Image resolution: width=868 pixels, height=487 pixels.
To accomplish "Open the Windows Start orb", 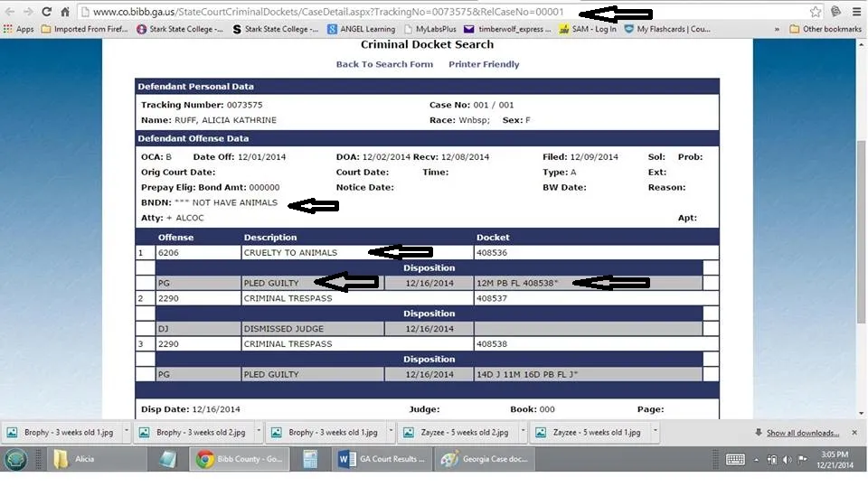I will tap(15, 459).
